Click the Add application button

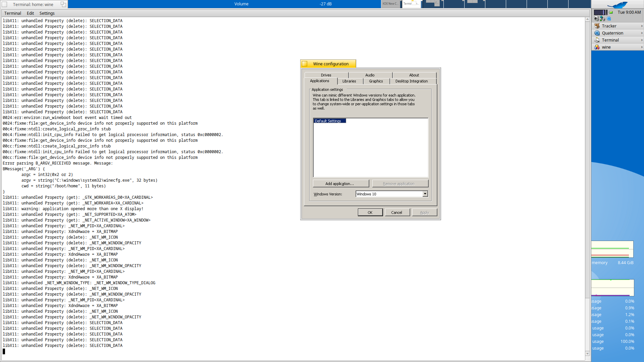(341, 184)
